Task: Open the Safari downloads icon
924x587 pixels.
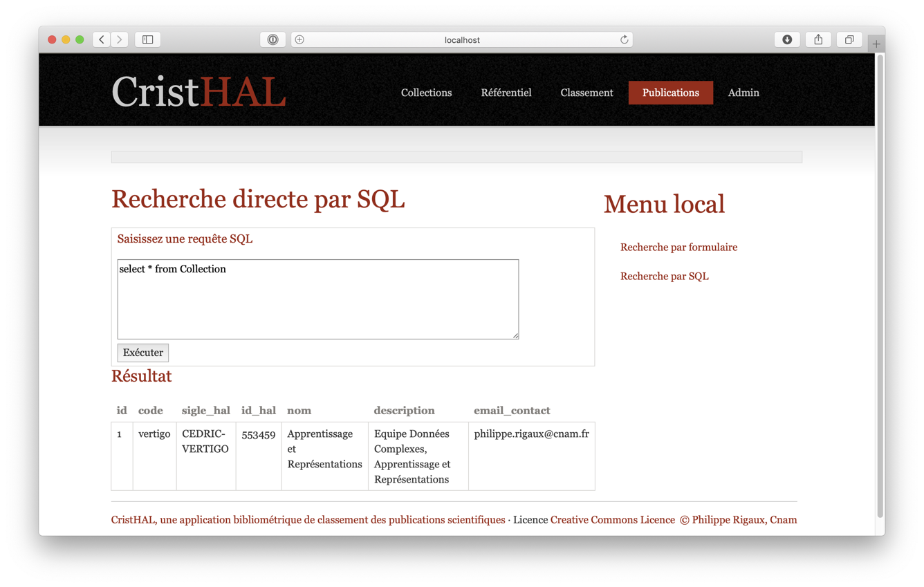Action: tap(787, 39)
